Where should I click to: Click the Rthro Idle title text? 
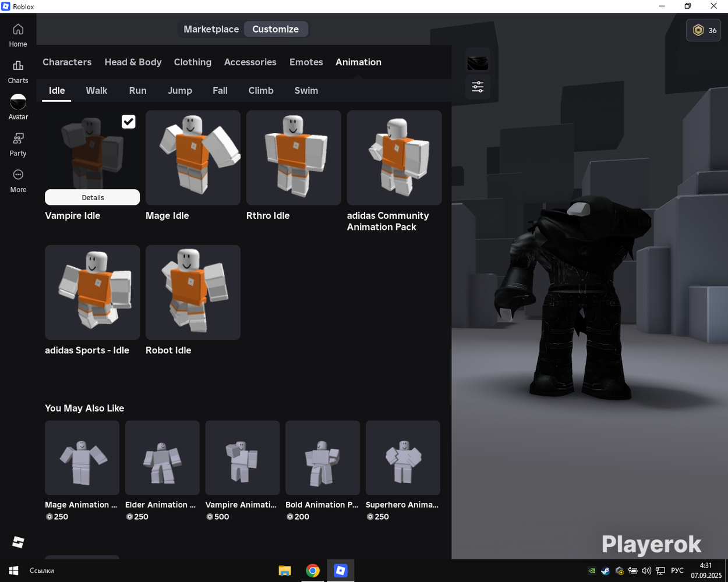pyautogui.click(x=268, y=216)
